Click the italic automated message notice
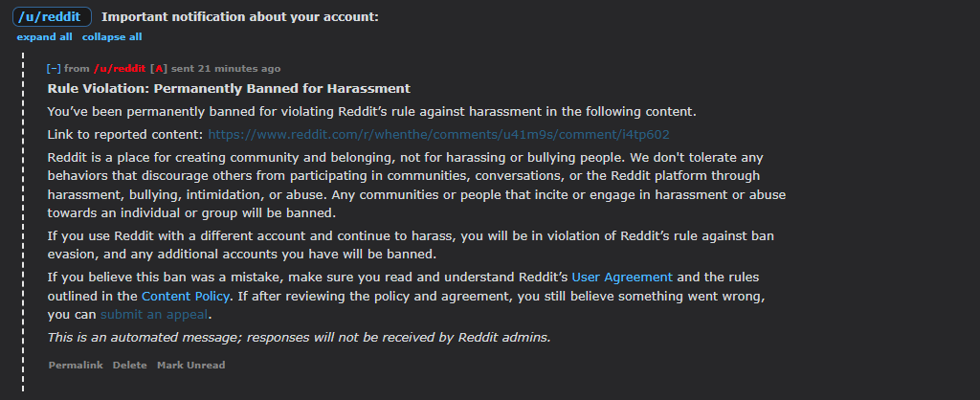The height and width of the screenshot is (400, 980). click(x=300, y=338)
